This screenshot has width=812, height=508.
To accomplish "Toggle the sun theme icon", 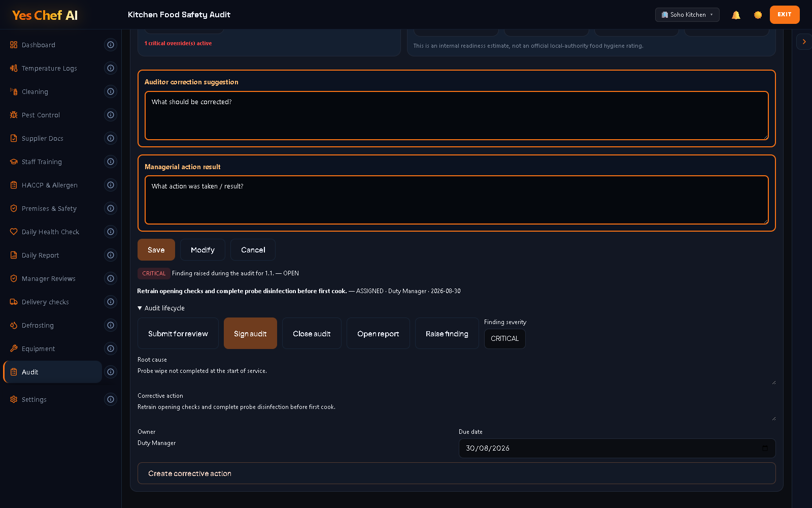I will 758,15.
